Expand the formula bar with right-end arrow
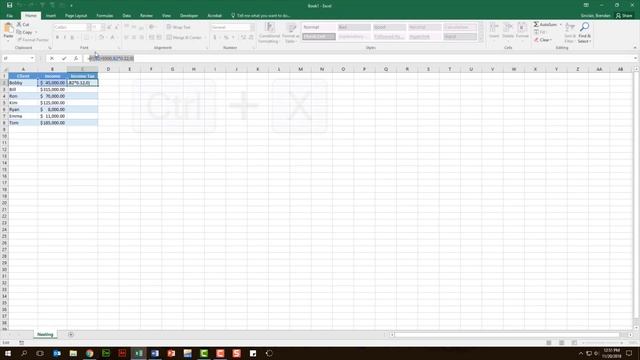Screen dimensions: 640x360 coord(635,58)
